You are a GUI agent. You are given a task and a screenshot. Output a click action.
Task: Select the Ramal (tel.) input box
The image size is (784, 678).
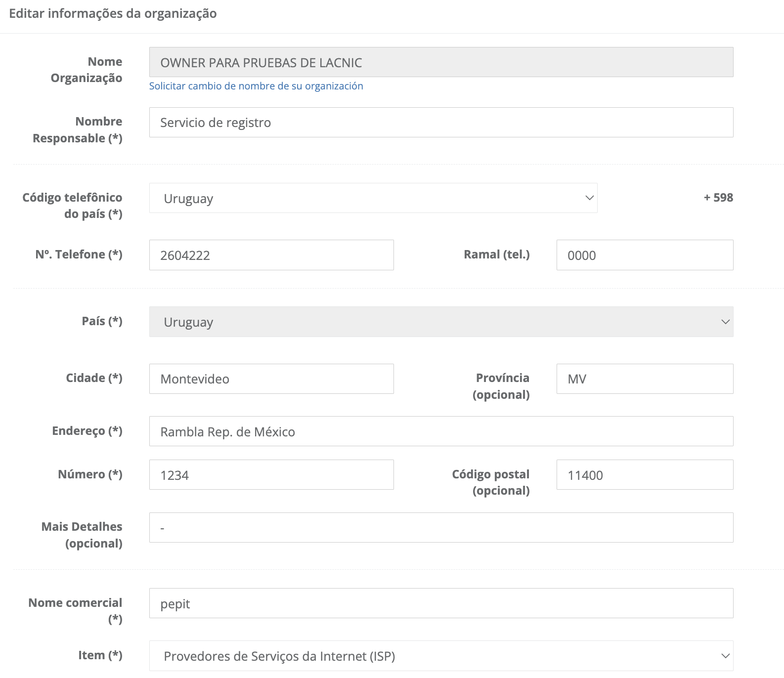pos(644,255)
